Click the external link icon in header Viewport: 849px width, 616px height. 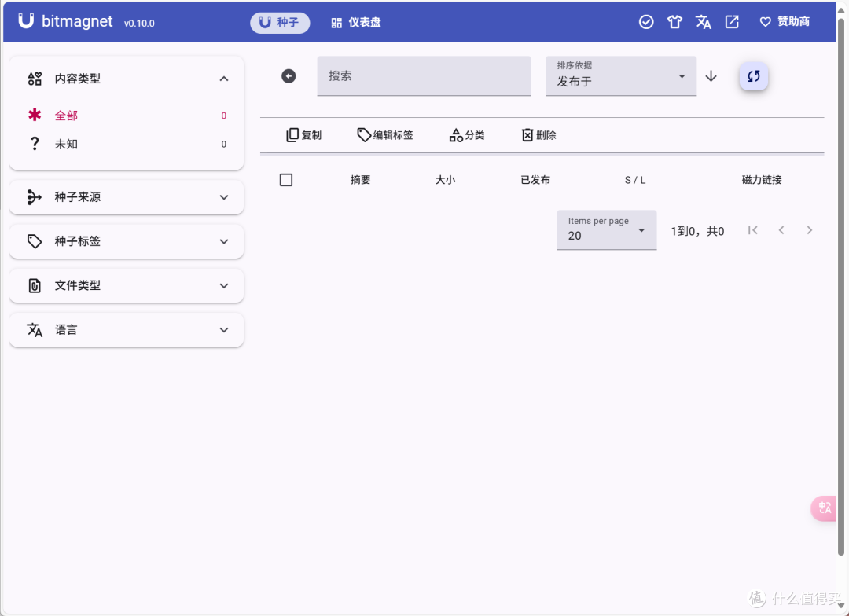pos(732,22)
